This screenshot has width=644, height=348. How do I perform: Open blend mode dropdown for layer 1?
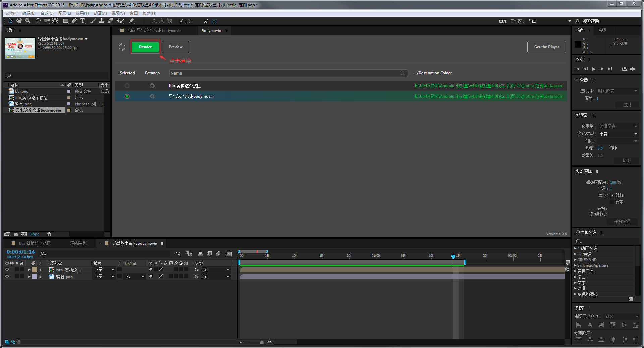tap(105, 270)
